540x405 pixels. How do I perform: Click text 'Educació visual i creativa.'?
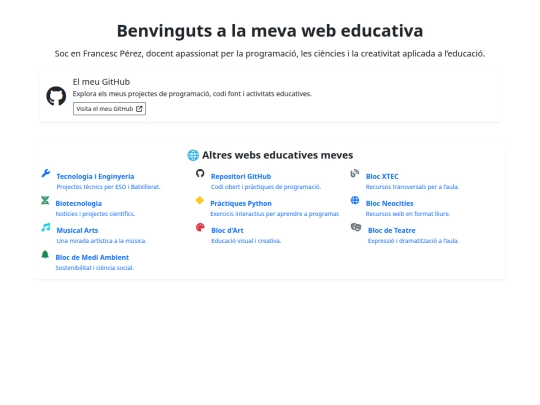point(246,240)
